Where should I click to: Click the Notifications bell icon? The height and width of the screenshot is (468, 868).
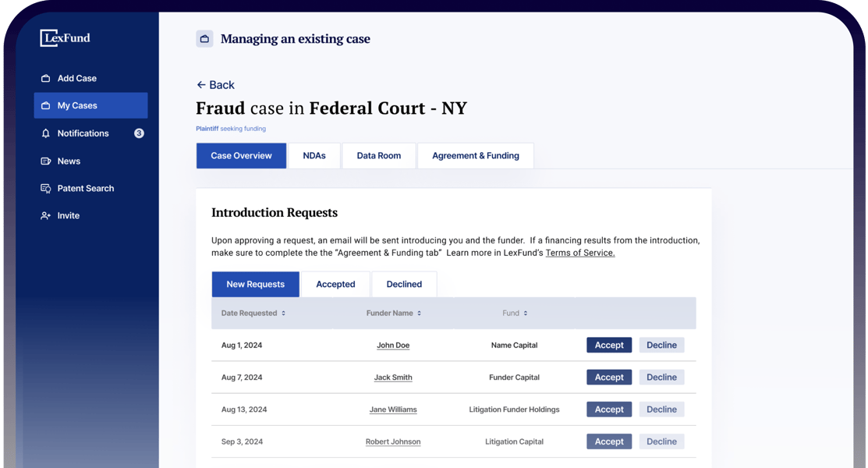(45, 133)
